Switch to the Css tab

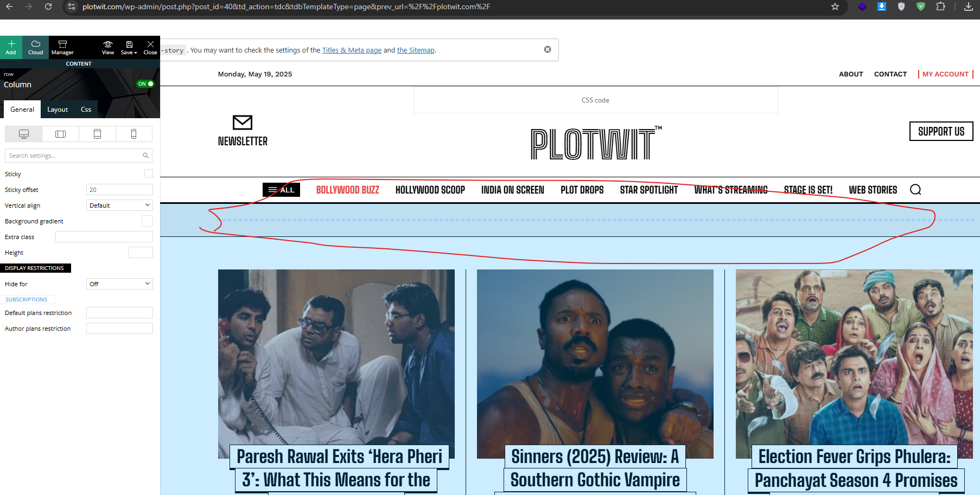point(86,110)
